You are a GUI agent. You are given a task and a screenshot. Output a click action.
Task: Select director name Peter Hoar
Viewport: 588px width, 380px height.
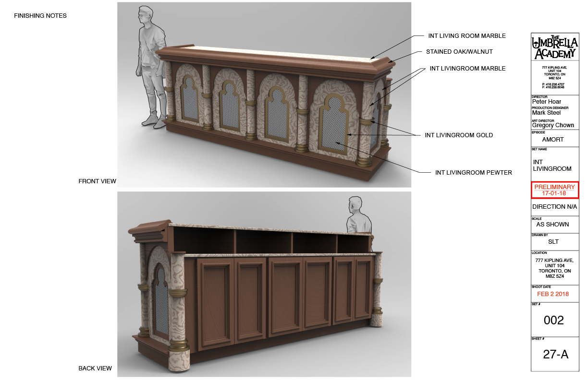pyautogui.click(x=547, y=101)
